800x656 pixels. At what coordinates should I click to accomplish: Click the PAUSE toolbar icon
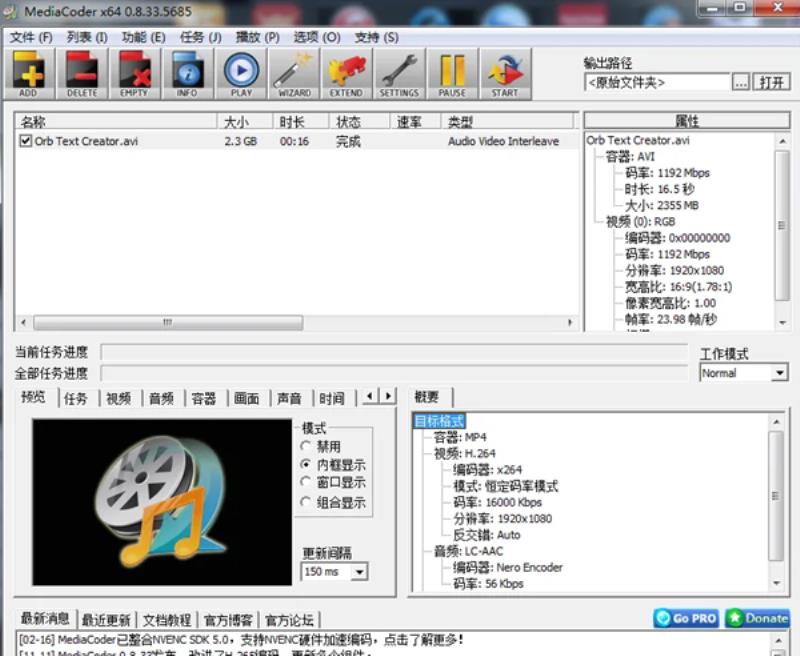point(453,73)
